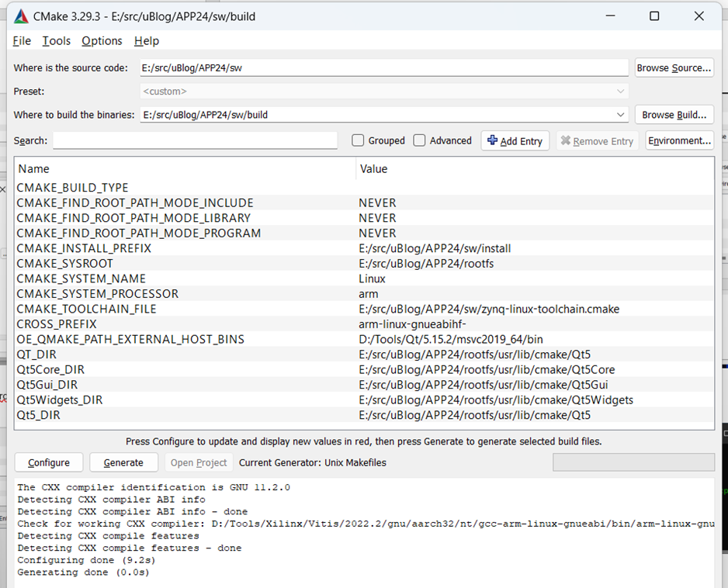728x588 pixels.
Task: Click the zynq-linux-toolchain.cmake value
Action: [489, 309]
